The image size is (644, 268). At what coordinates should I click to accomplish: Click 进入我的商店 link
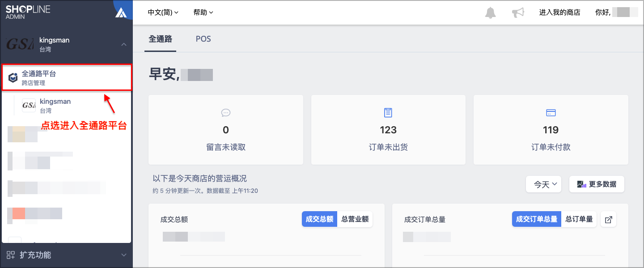[x=560, y=13]
